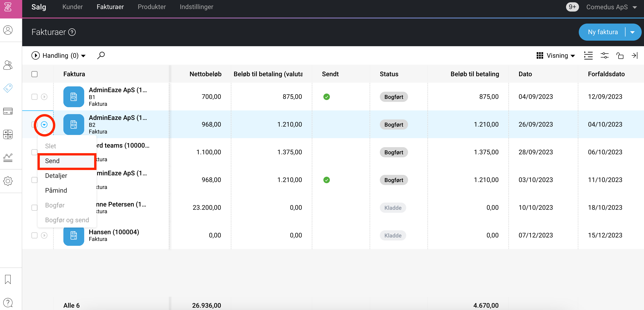This screenshot has height=310, width=644.
Task: Switch to the Produkter tab
Action: [x=152, y=7]
